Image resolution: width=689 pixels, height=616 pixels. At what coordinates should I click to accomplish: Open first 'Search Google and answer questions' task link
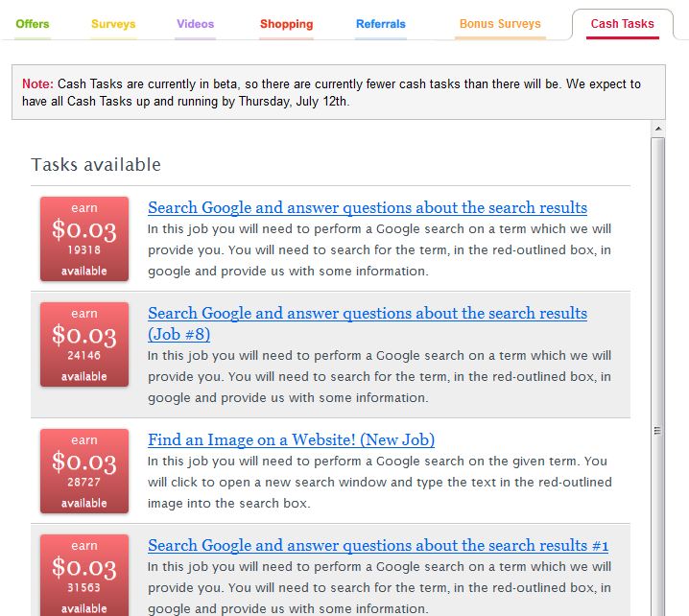[x=367, y=207]
